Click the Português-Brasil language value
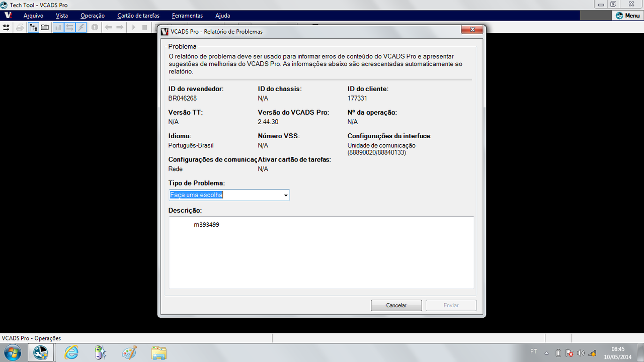Image resolution: width=644 pixels, height=362 pixels. tap(191, 145)
